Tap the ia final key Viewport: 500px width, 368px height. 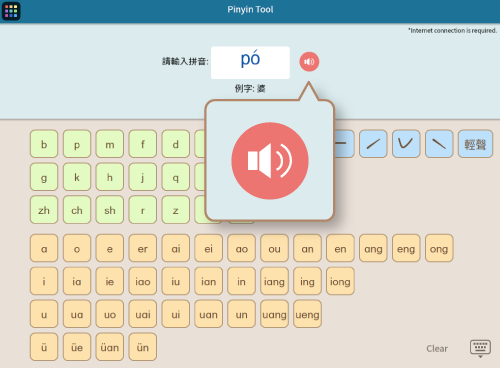(77, 281)
